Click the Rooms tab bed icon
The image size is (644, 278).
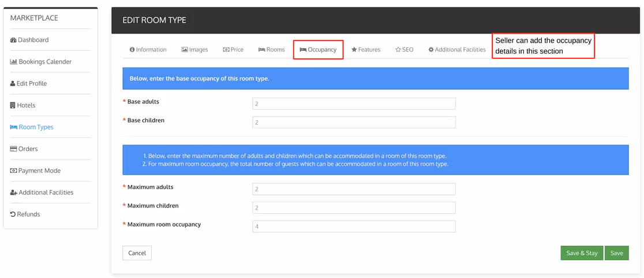click(x=261, y=50)
